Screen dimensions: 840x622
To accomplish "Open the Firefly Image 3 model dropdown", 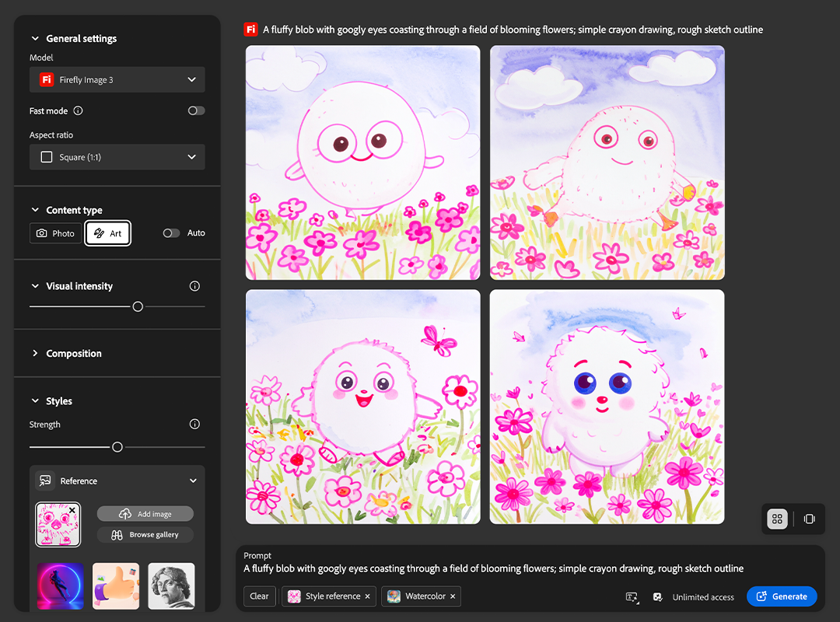I will click(117, 79).
